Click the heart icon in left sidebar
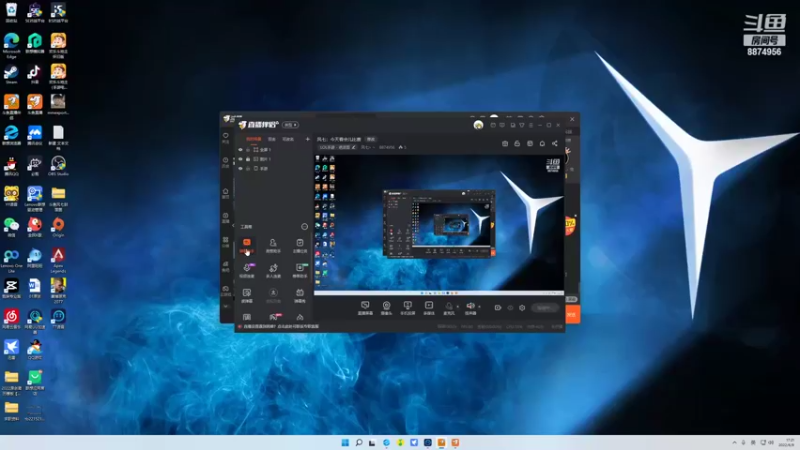The height and width of the screenshot is (450, 800). coord(226,138)
